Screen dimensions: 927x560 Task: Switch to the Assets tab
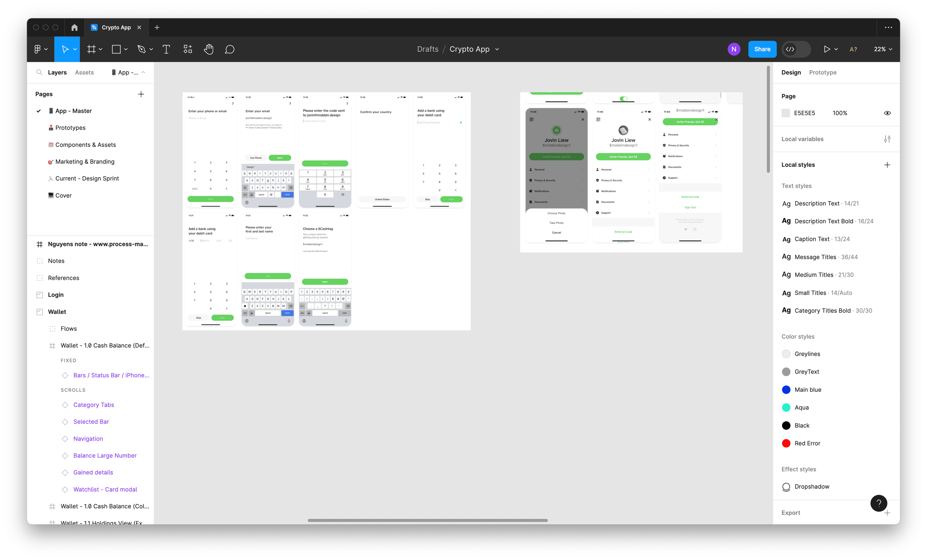[x=84, y=72]
